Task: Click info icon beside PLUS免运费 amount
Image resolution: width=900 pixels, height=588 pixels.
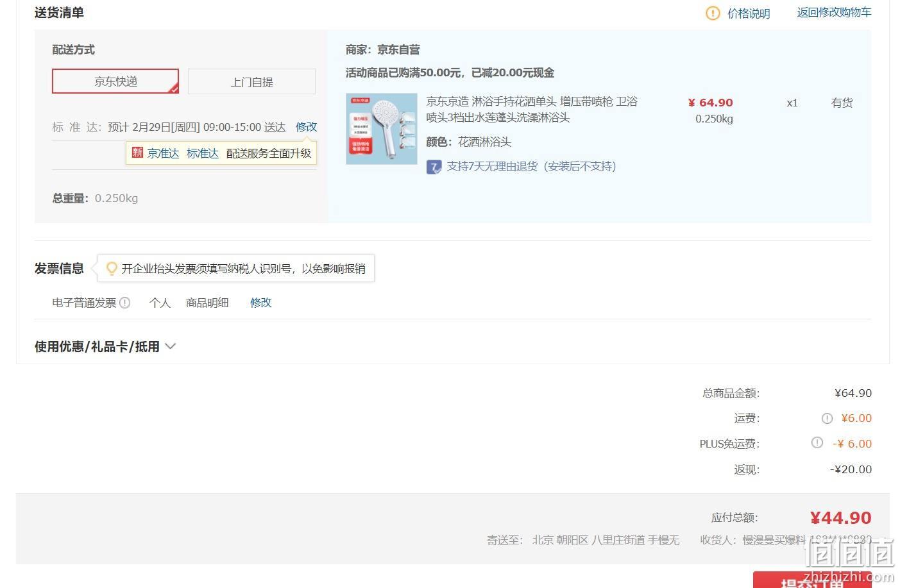Action: 817,442
